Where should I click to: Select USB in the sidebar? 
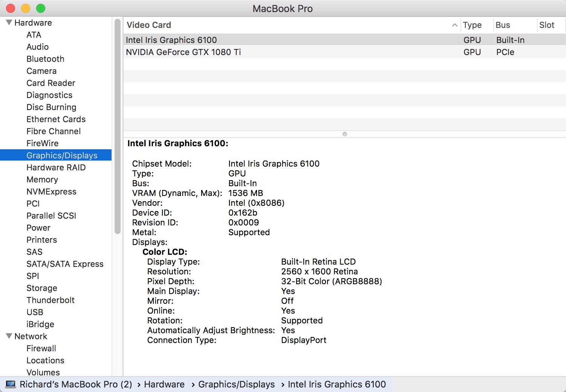click(x=35, y=312)
